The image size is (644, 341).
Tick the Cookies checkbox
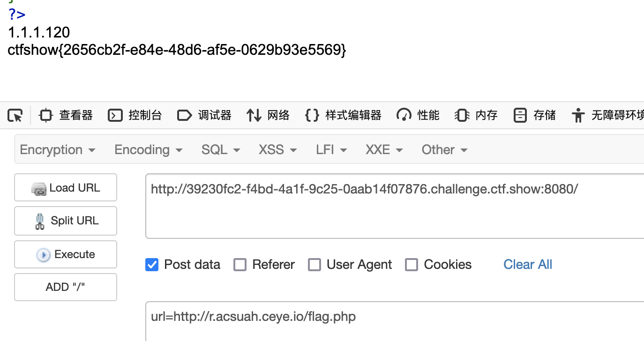pos(412,265)
